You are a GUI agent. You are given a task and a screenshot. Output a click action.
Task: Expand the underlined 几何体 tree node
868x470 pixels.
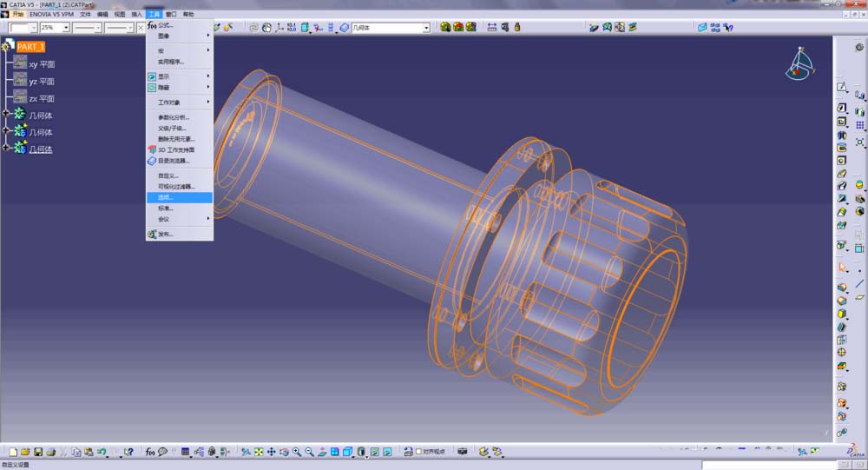point(7,148)
